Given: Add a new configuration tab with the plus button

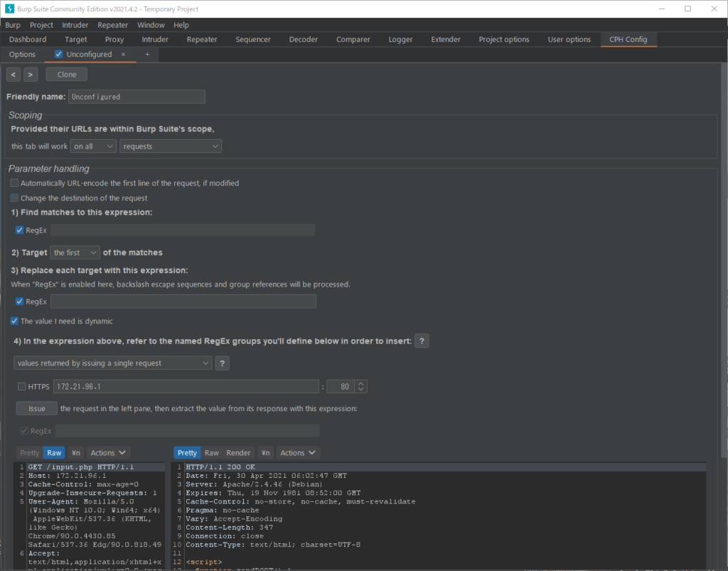Looking at the screenshot, I should (x=147, y=53).
